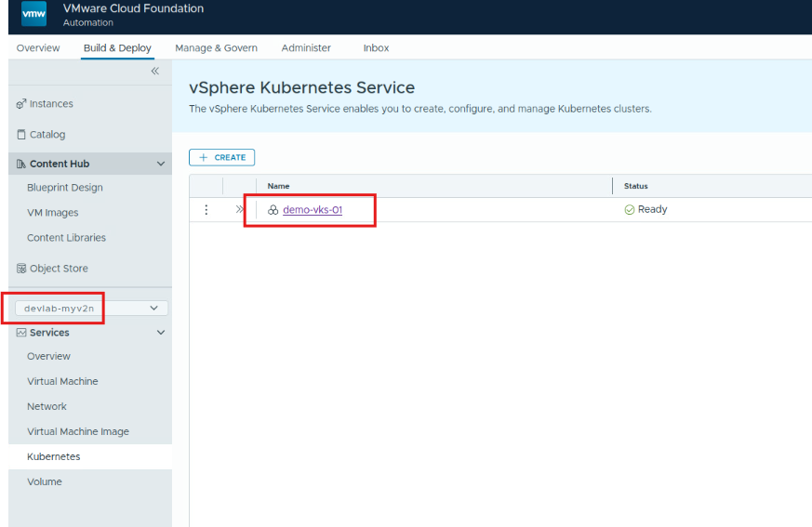812x527 pixels.
Task: Select Virtual Machine Image in Services
Action: click(x=78, y=432)
